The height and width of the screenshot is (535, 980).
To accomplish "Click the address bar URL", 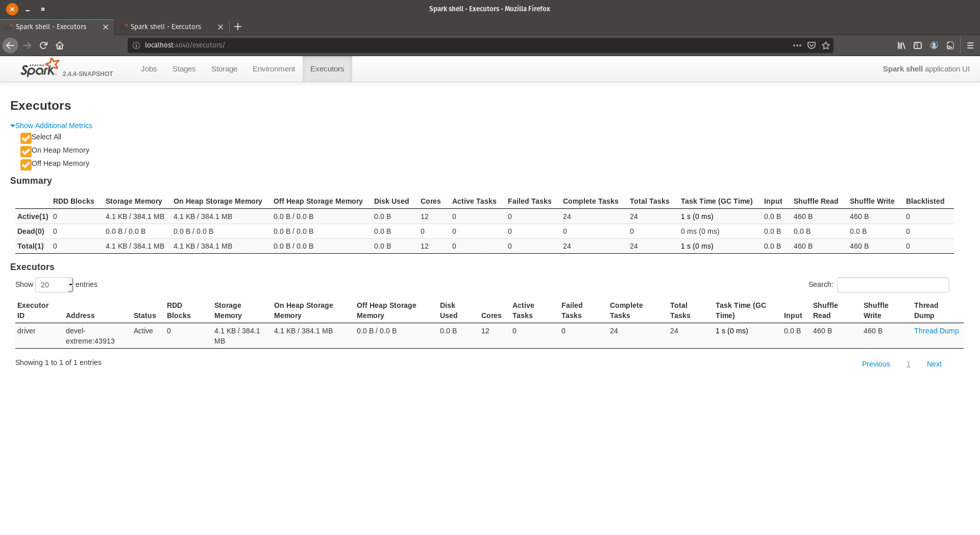I will coord(185,45).
